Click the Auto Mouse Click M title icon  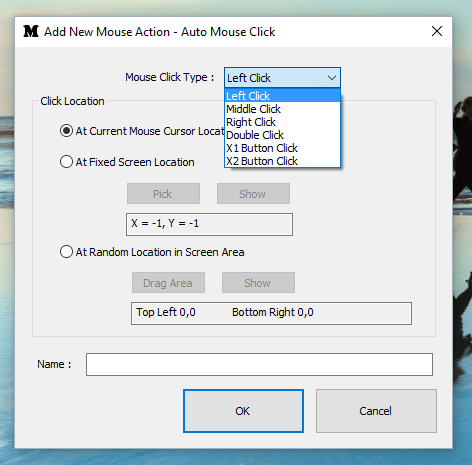(31, 31)
